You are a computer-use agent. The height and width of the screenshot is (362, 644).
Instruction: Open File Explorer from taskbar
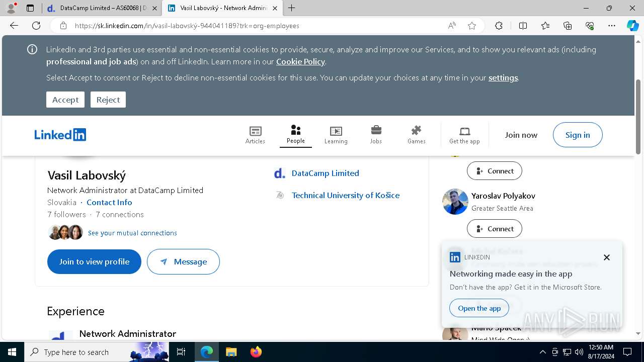(231, 352)
